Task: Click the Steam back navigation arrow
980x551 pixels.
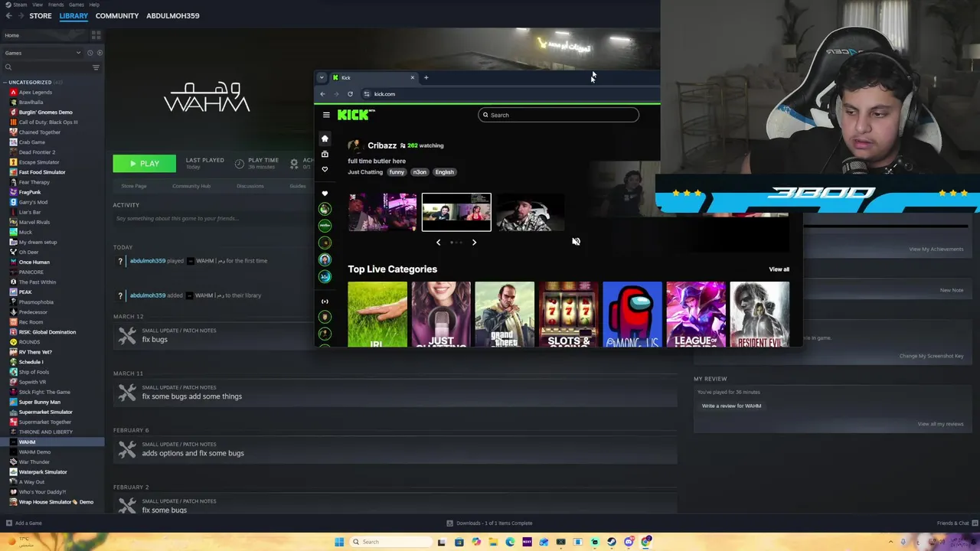Action: (x=8, y=15)
